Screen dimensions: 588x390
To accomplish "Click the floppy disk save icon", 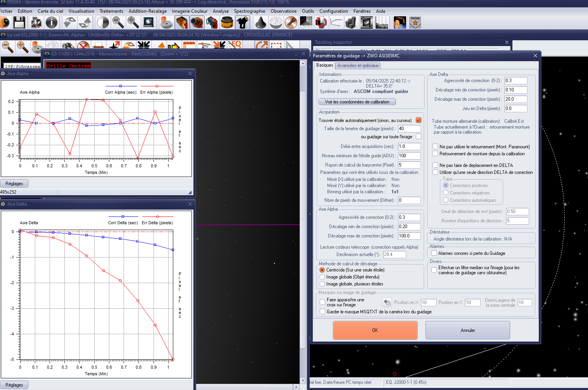I will 19,23.
